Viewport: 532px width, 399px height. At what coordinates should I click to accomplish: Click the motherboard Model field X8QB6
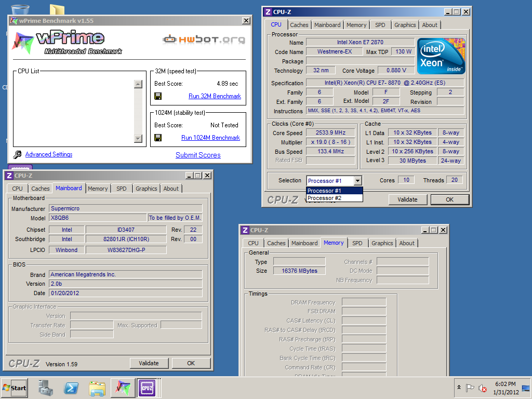click(98, 218)
